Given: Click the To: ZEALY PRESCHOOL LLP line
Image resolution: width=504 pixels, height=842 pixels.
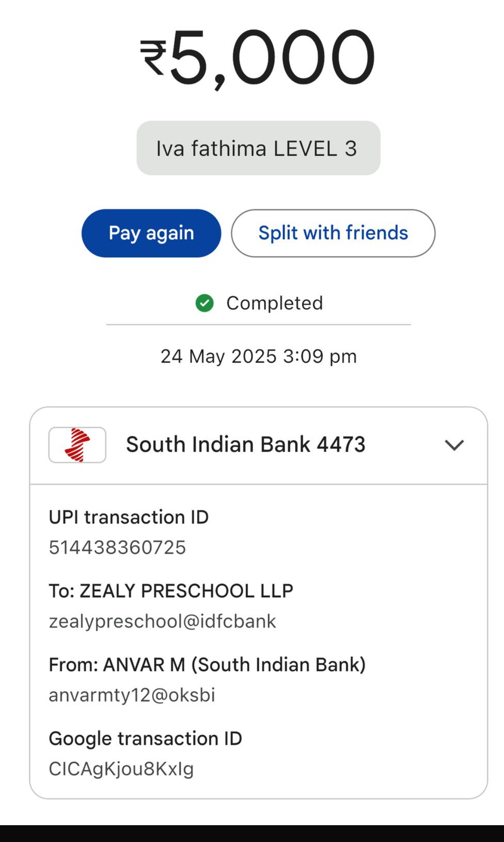Looking at the screenshot, I should coord(171,591).
